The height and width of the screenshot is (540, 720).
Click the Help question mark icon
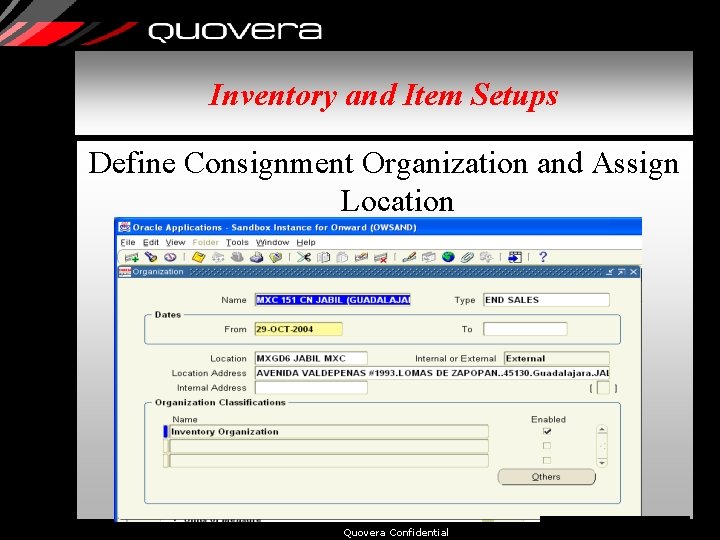point(543,257)
